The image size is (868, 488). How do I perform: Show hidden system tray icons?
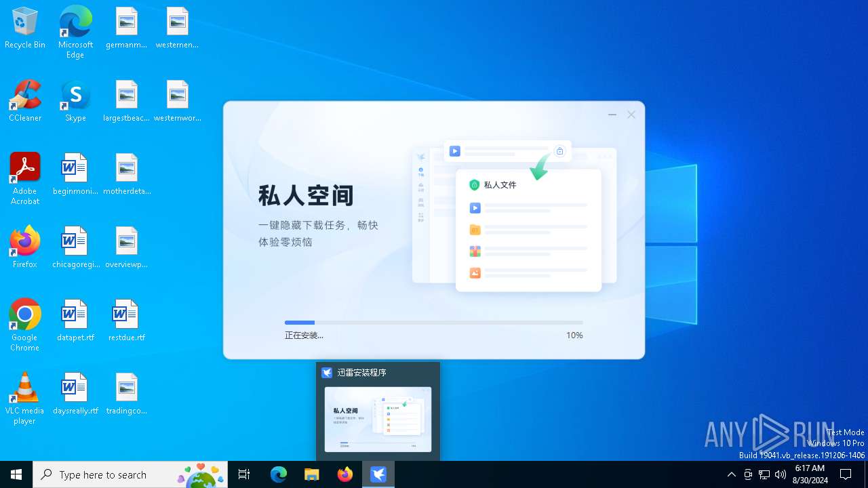coord(731,474)
